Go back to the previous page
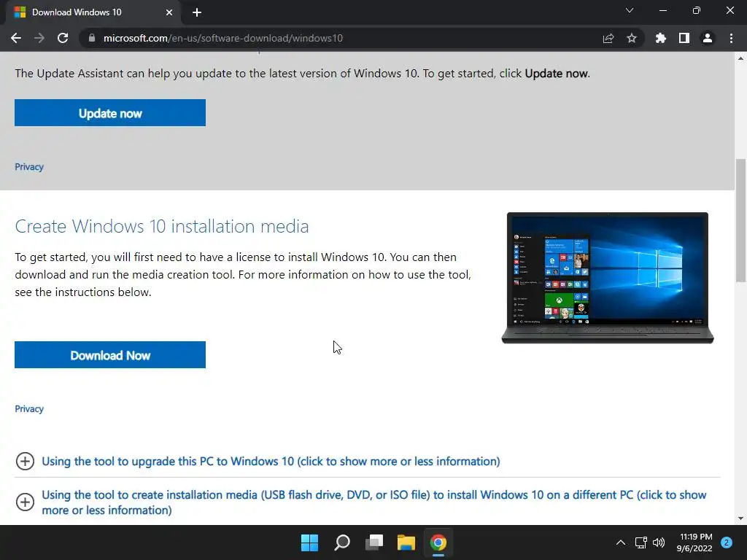 (16, 38)
